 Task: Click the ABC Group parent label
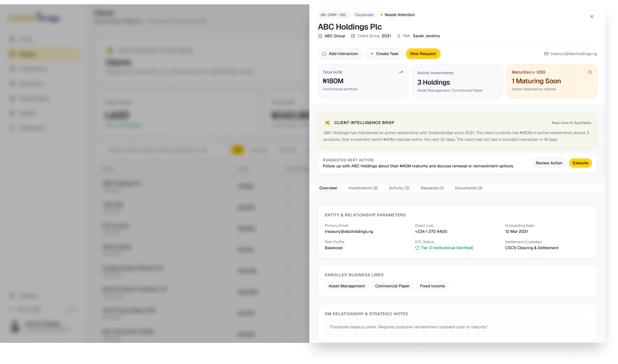335,36
